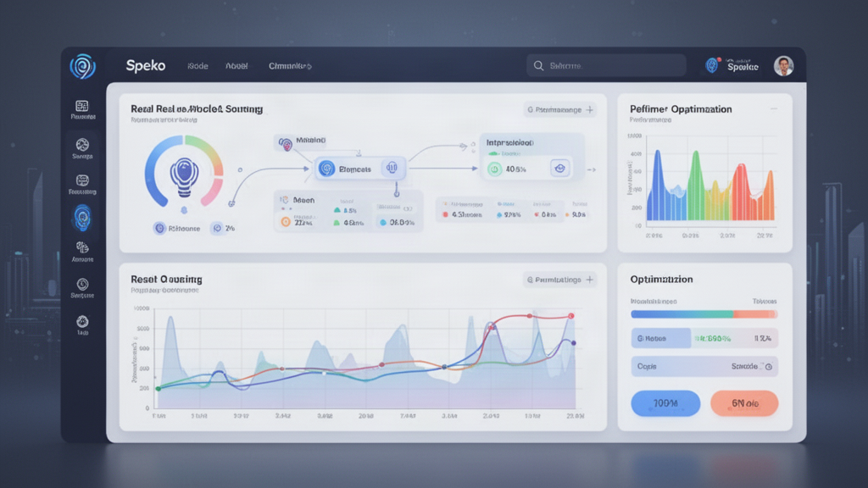This screenshot has width=868, height=488.
Task: Select the highlighted active sidebar icon
Action: coord(82,218)
